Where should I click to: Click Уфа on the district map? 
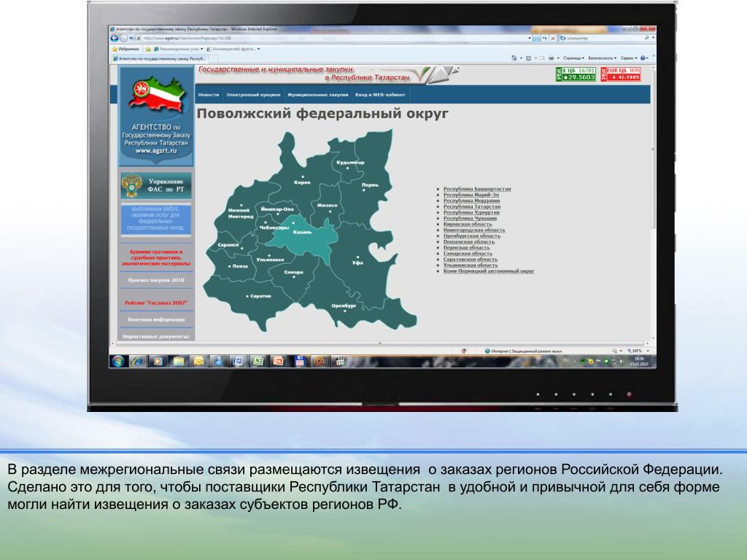pos(357,262)
